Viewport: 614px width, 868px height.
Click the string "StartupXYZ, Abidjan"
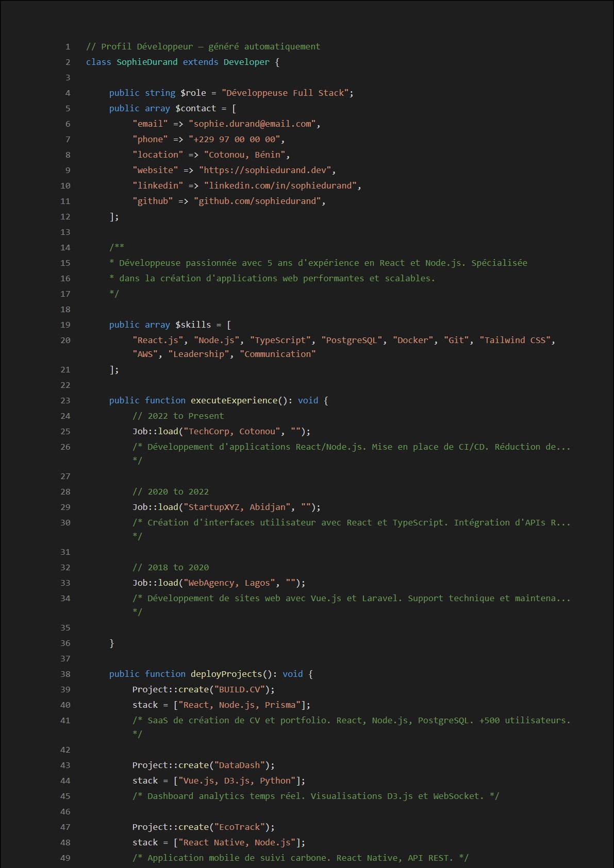pyautogui.click(x=237, y=507)
